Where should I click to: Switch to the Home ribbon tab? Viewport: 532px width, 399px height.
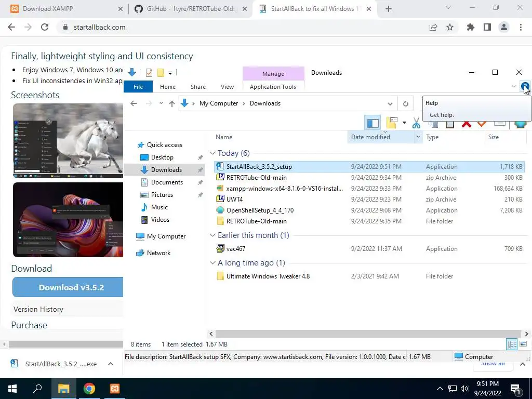[168, 87]
